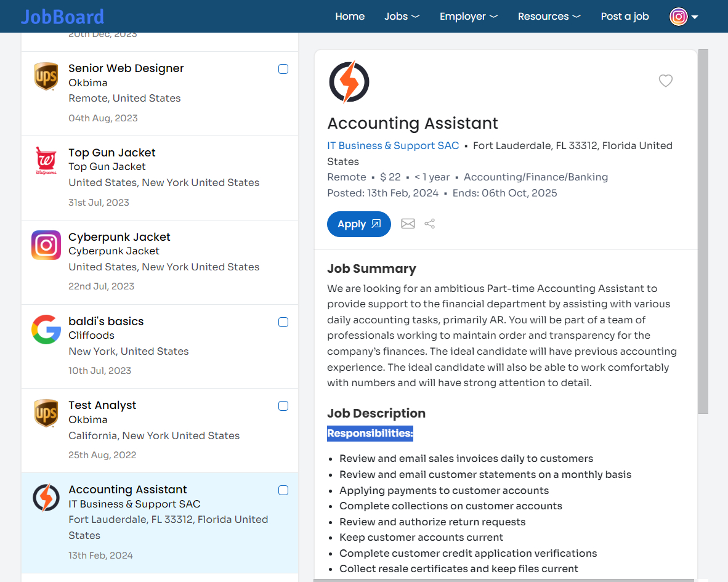Click the lightning company logo above Accounting Assistant title
The width and height of the screenshot is (728, 582).
click(349, 81)
